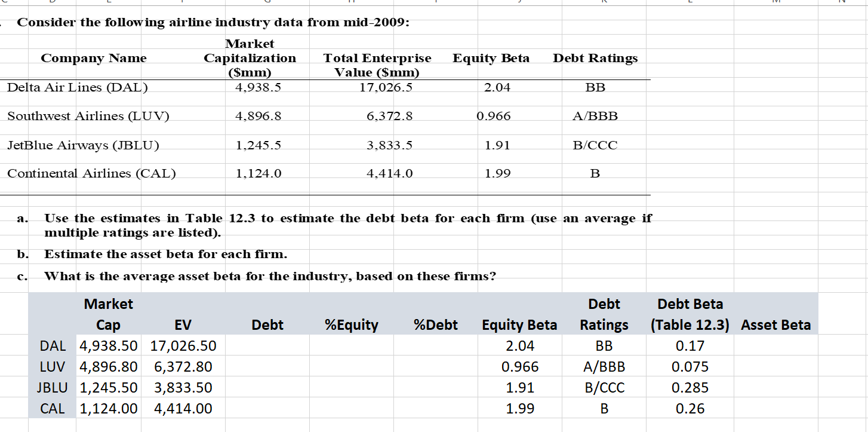868x432 pixels.
Task: Click Southwest's enterprise value 6,372.8
Action: (389, 116)
